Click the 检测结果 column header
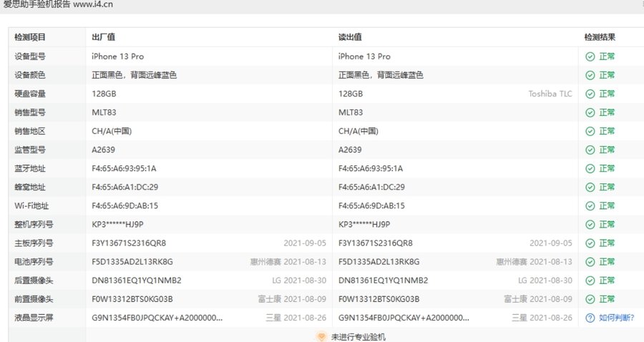Viewport: 644px width, 342px height. point(600,37)
